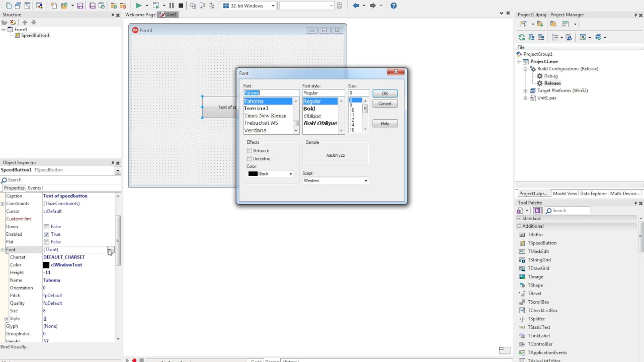Open the Color dropdown in the Font dialog
The width and height of the screenshot is (644, 362).
290,174
